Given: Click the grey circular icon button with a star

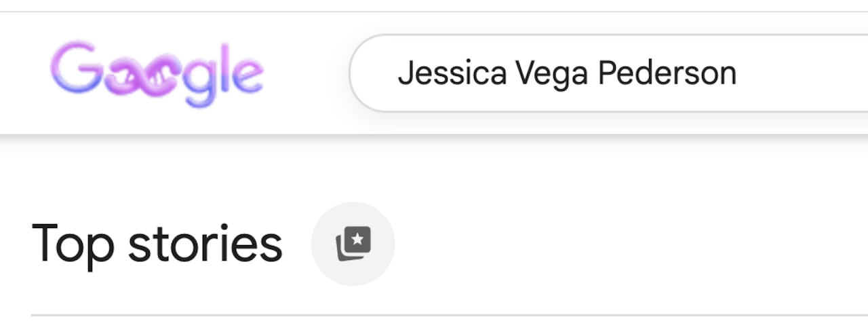Looking at the screenshot, I should 353,243.
